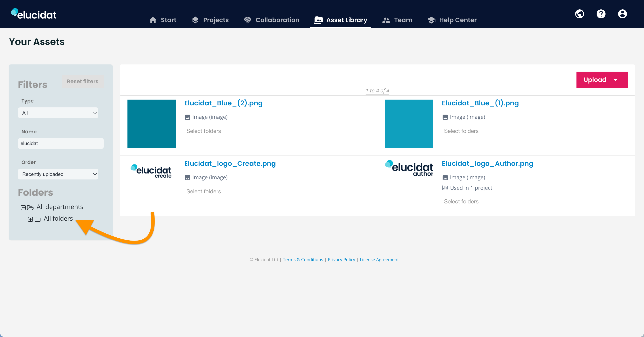Click the Name filter input field
The width and height of the screenshot is (644, 337).
point(61,143)
